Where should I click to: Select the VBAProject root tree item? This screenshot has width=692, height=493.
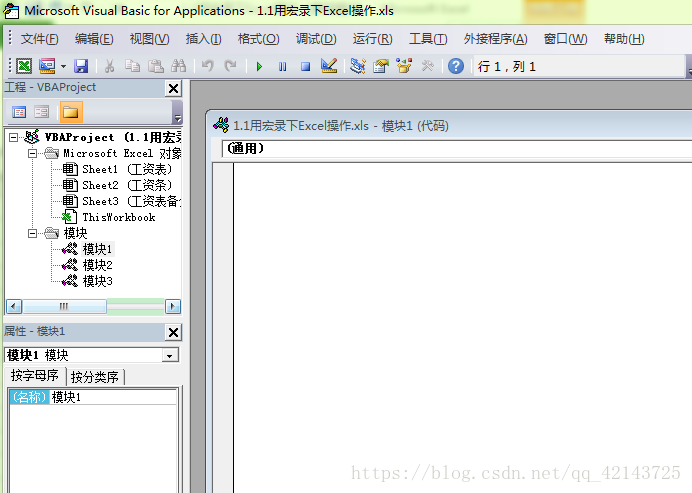(x=113, y=137)
